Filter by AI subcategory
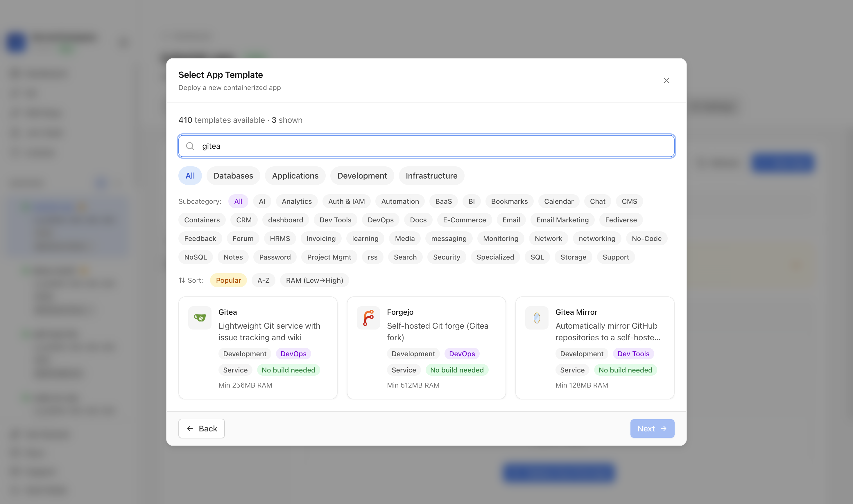853x504 pixels. pos(262,201)
